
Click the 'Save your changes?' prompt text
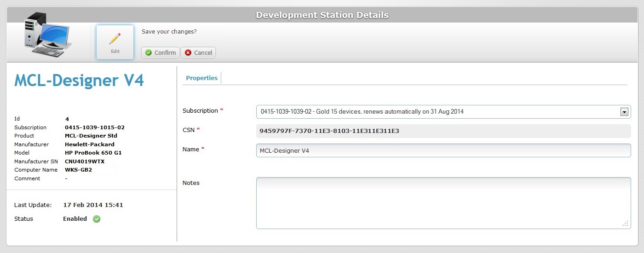169,32
